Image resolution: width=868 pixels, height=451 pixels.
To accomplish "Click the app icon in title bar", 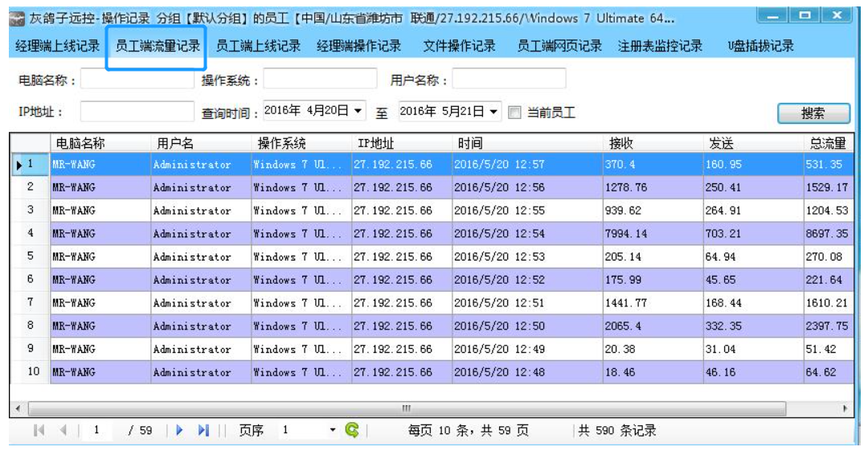I will click(x=18, y=18).
